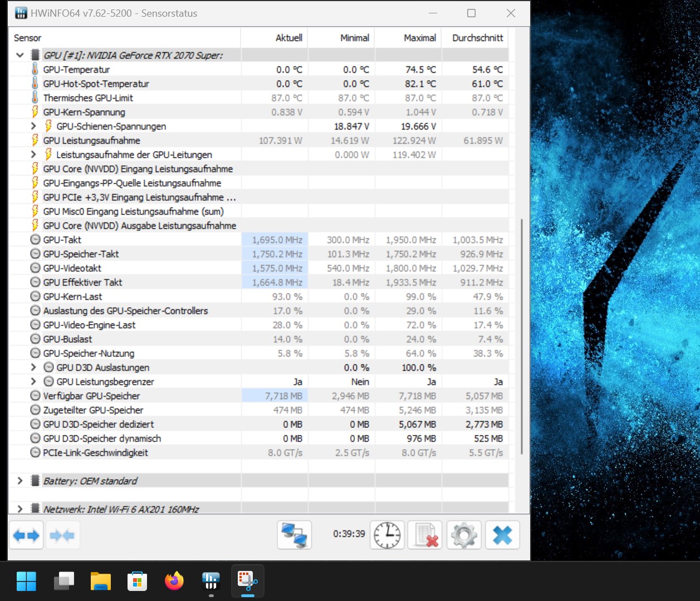This screenshot has height=601, width=700.
Task: Open Task View on the taskbar
Action: pos(64,582)
